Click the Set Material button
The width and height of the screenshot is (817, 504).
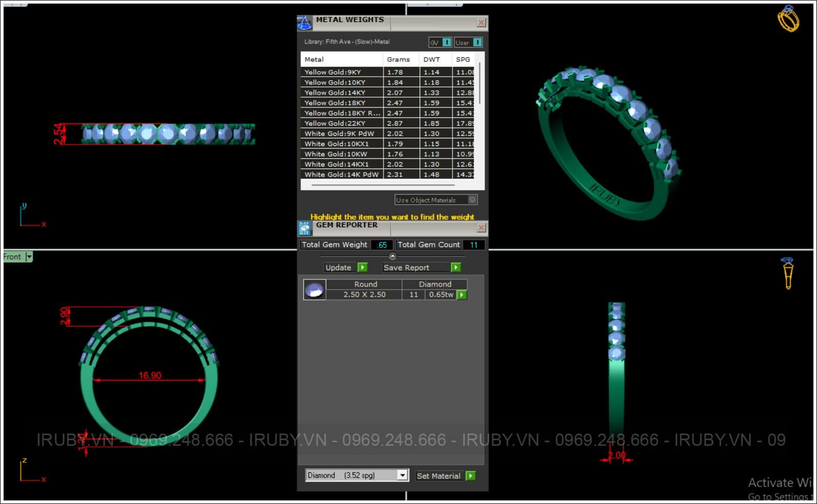438,476
